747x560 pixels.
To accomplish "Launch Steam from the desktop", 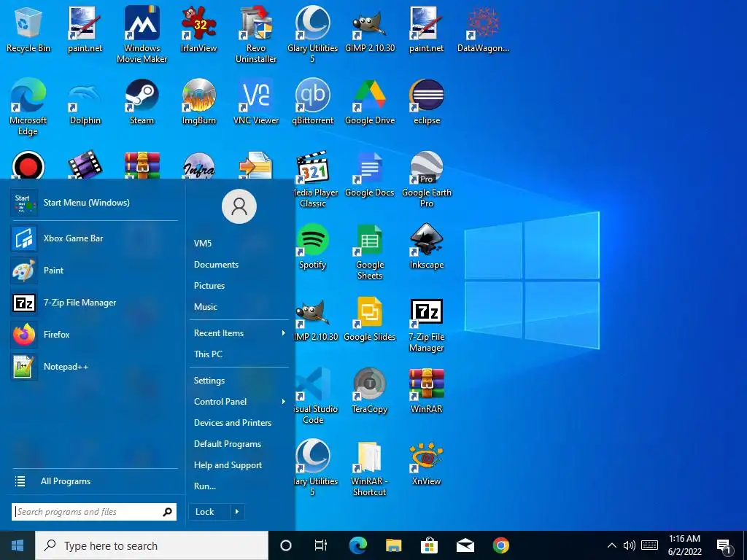I will pos(142,102).
